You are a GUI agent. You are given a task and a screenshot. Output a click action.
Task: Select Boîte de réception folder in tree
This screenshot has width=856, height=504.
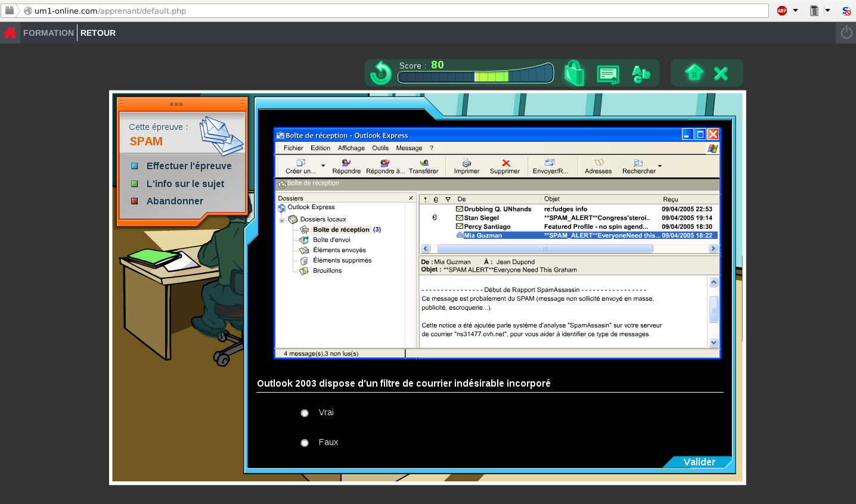coord(341,229)
